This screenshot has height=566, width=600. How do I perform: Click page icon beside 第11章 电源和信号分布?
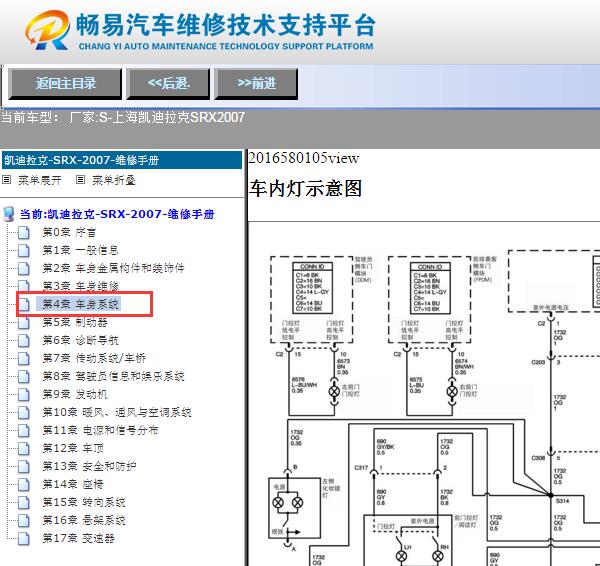pyautogui.click(x=24, y=430)
